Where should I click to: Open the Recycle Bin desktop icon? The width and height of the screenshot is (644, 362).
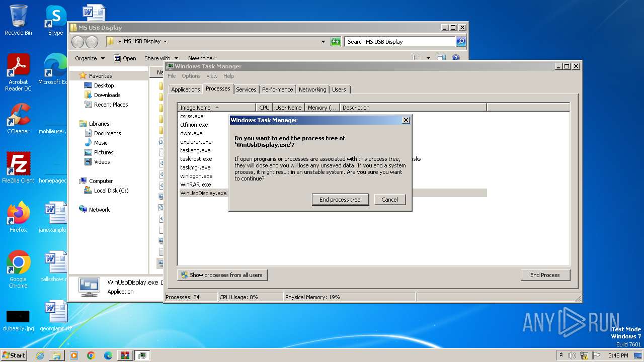pos(18,20)
